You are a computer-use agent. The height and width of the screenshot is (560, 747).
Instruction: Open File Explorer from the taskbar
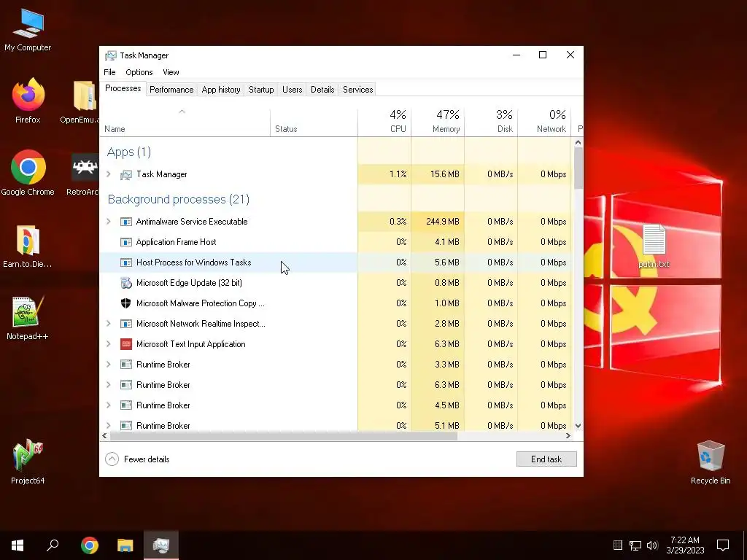click(x=125, y=545)
